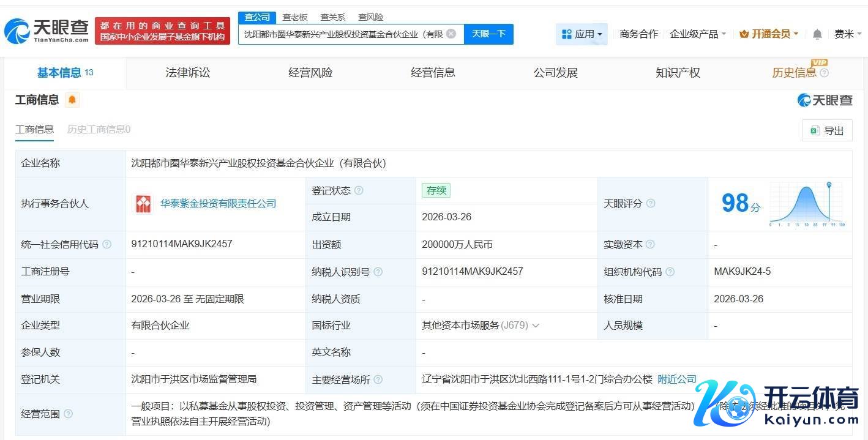Click help icon next to 天眼评分
Viewport: 868px width, 440px height.
point(651,203)
